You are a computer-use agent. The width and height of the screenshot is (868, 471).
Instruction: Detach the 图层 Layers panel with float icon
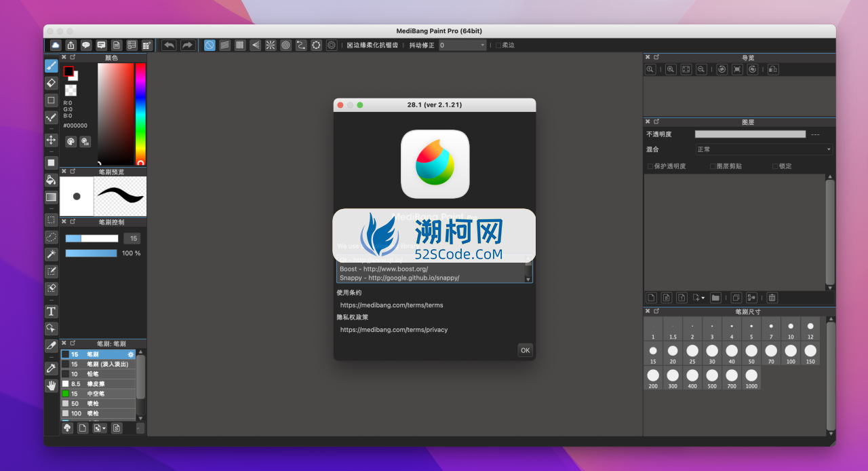click(656, 122)
